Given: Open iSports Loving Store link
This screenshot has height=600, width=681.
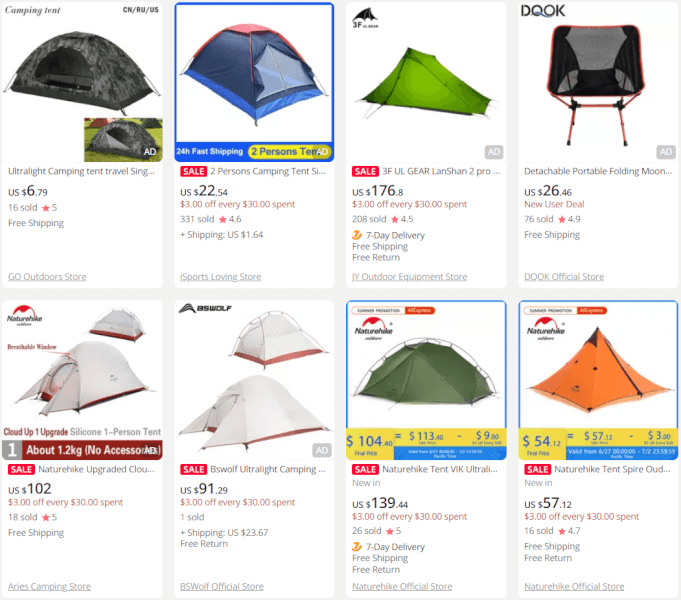Looking at the screenshot, I should pos(221,277).
